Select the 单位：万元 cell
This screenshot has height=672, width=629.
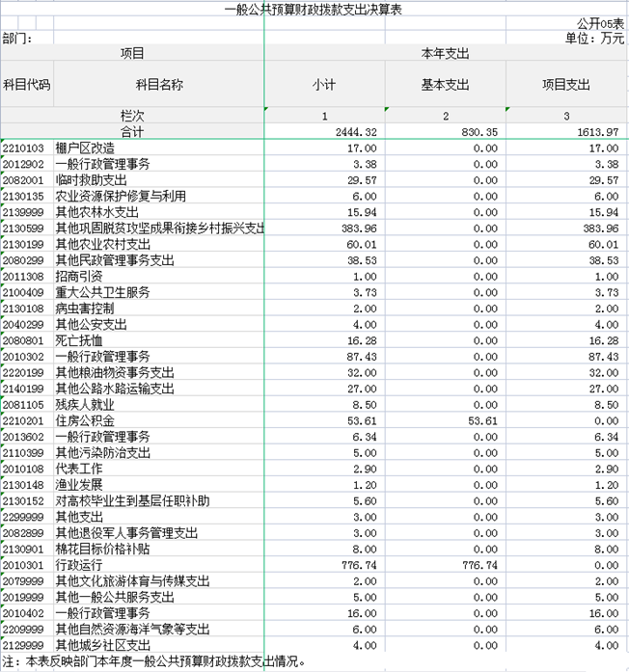595,39
